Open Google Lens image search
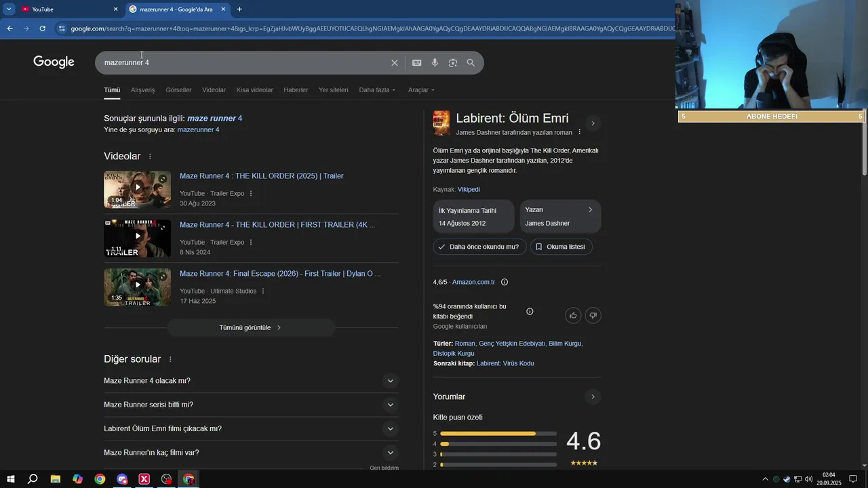This screenshot has height=488, width=868. pyautogui.click(x=452, y=62)
